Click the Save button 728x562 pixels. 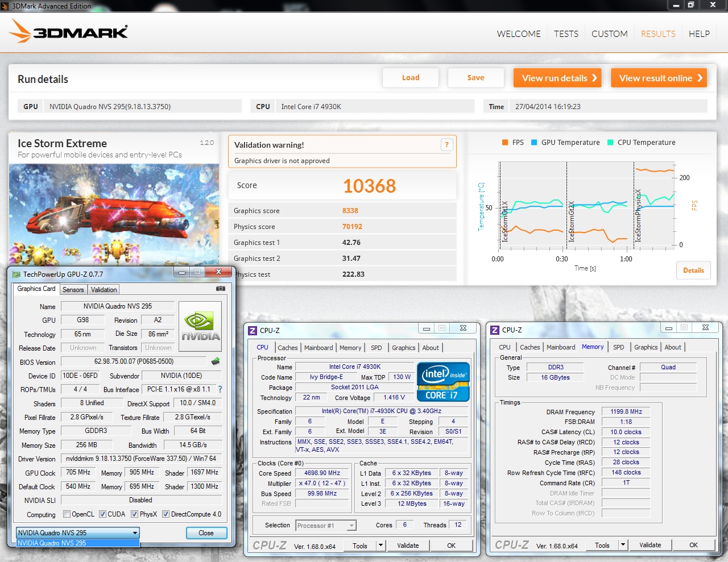[476, 78]
